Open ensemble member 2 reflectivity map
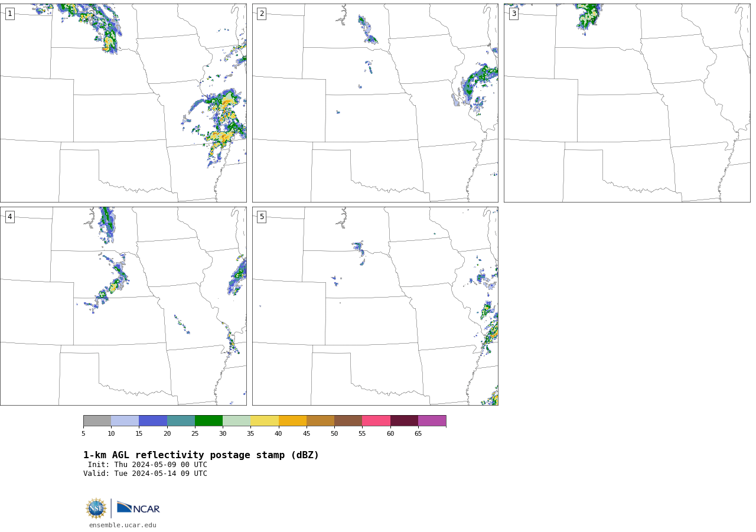Image resolution: width=756 pixels, height=532 pixels. 375,103
